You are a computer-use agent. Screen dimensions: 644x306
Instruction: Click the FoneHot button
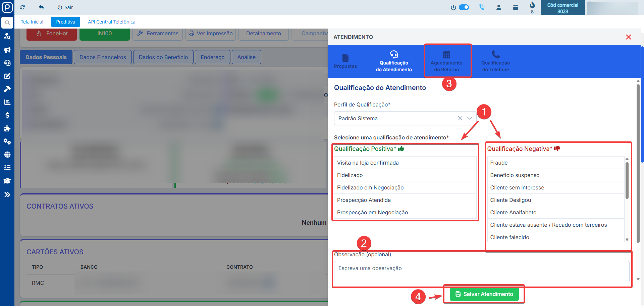[x=52, y=34]
